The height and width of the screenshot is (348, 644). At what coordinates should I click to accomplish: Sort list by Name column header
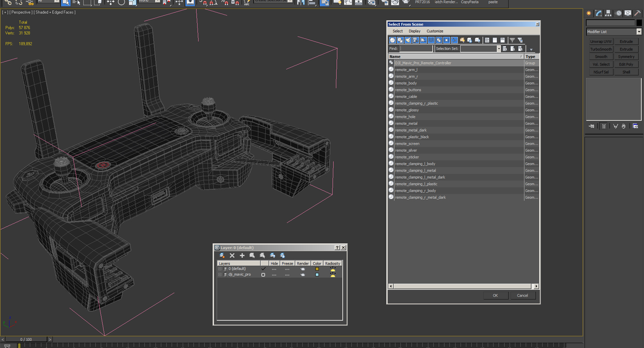(456, 57)
